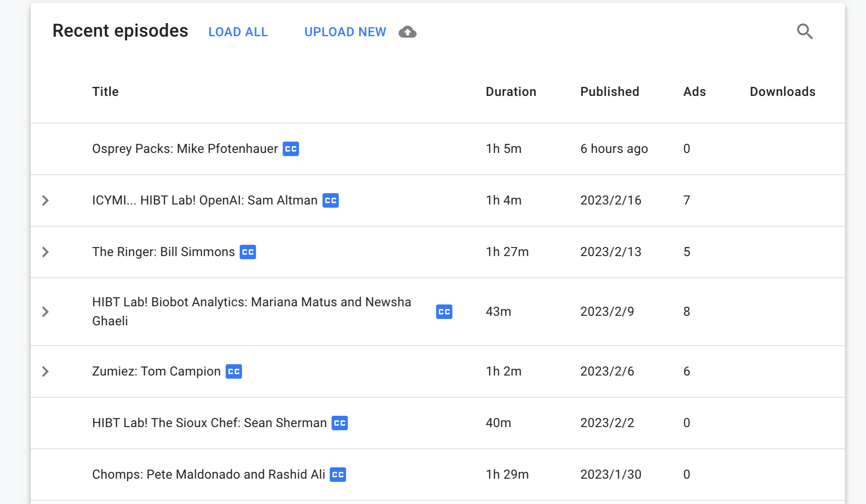
Task: Expand the Biobot Analytics episode row
Action: tap(45, 312)
